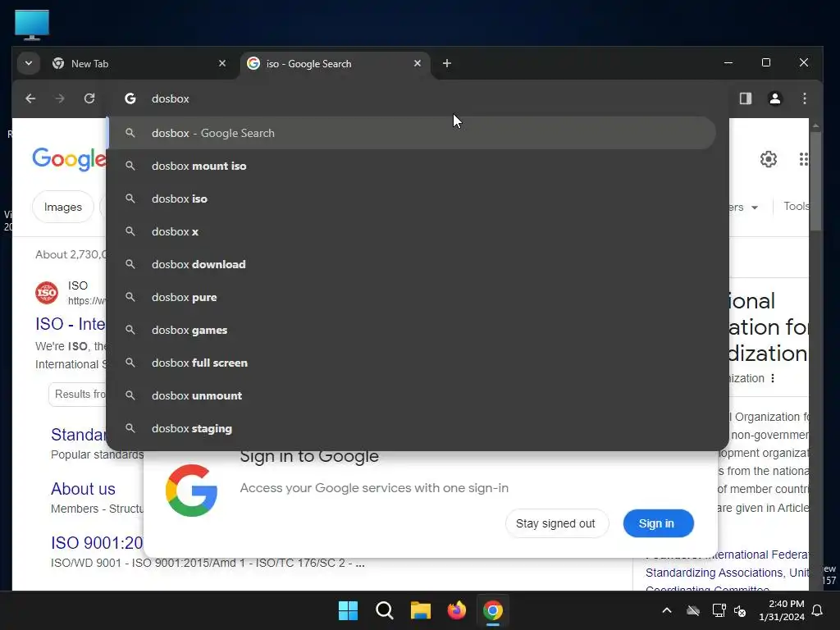Open Windows taskbar search
The image size is (840, 630).
[x=384, y=610]
